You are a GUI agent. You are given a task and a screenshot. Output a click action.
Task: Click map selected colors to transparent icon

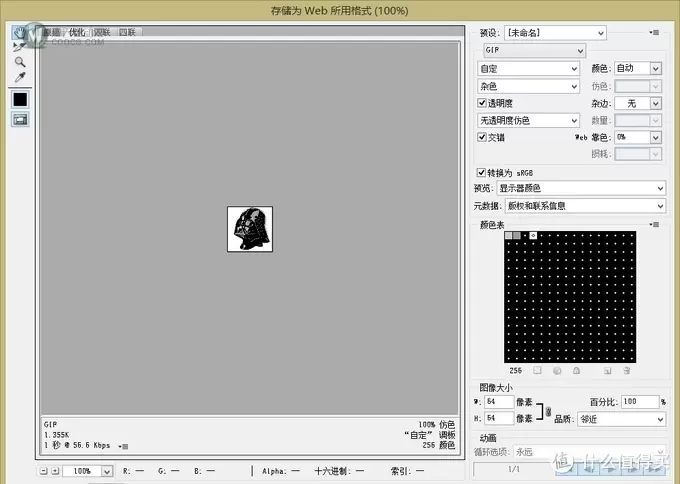(538, 370)
